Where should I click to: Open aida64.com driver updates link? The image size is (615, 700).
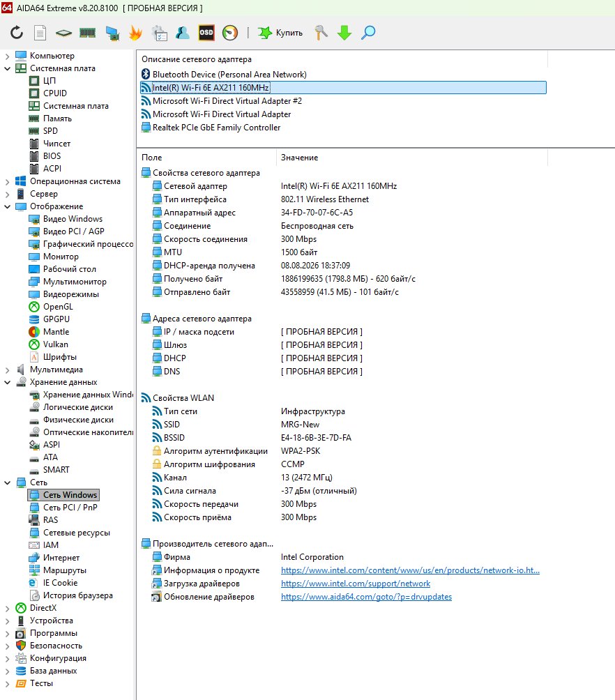pos(366,597)
